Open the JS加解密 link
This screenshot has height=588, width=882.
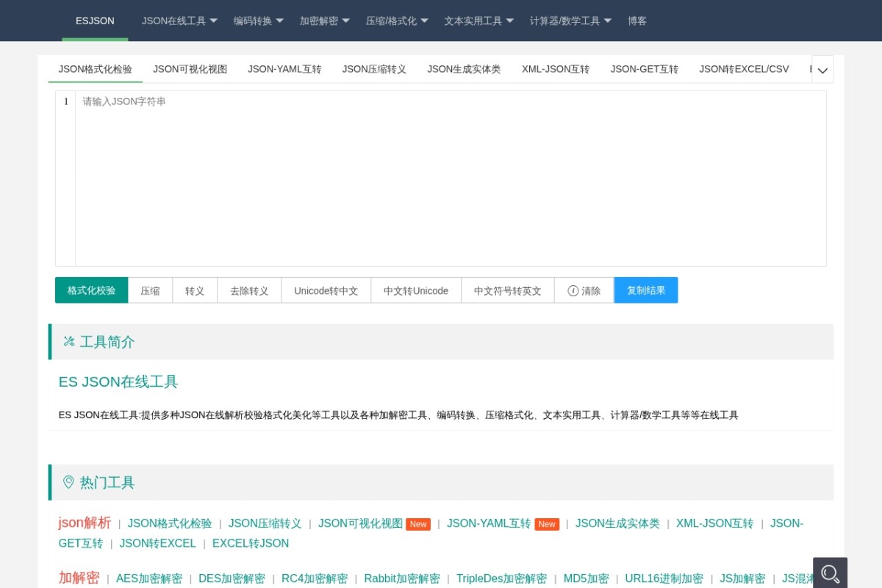click(742, 578)
